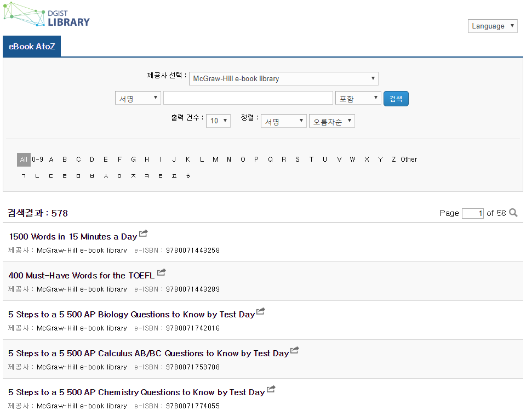The image size is (532, 416).
Task: Filter titles starting with Y
Action: [380, 159]
